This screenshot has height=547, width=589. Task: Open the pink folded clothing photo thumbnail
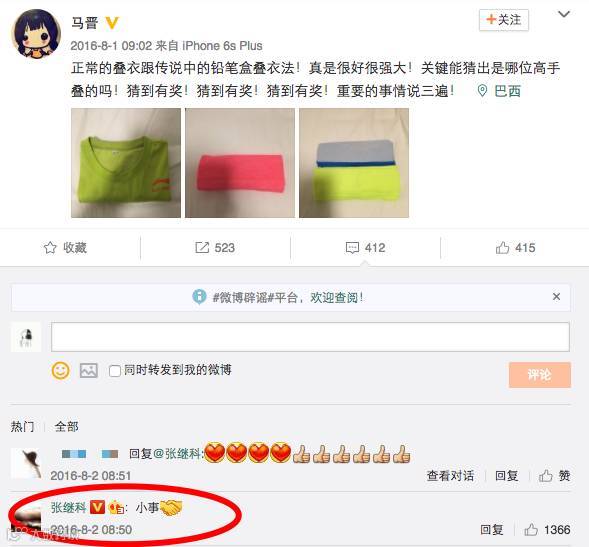click(x=240, y=163)
